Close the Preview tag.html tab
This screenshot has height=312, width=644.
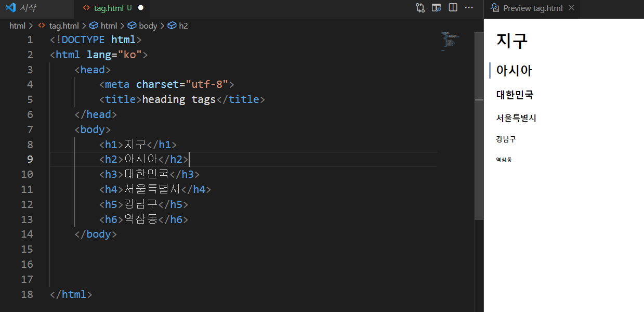[571, 8]
